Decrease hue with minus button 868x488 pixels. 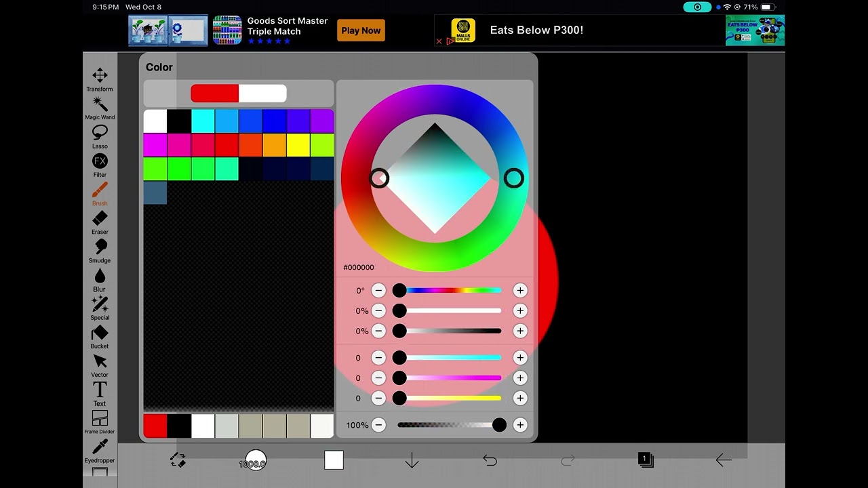[x=379, y=291]
